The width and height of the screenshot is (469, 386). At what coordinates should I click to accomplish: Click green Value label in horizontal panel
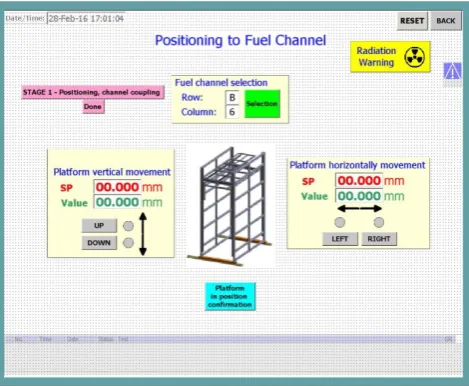coord(314,196)
